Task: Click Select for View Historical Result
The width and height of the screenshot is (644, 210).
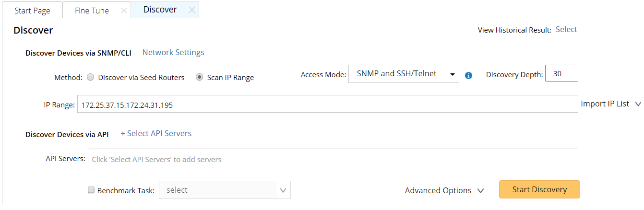Action: coord(566,29)
